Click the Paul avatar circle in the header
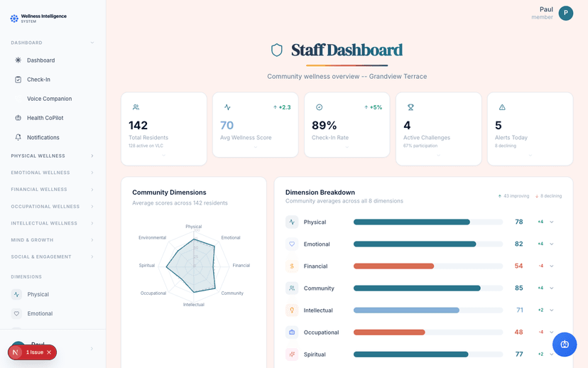The height and width of the screenshot is (368, 588). 565,13
